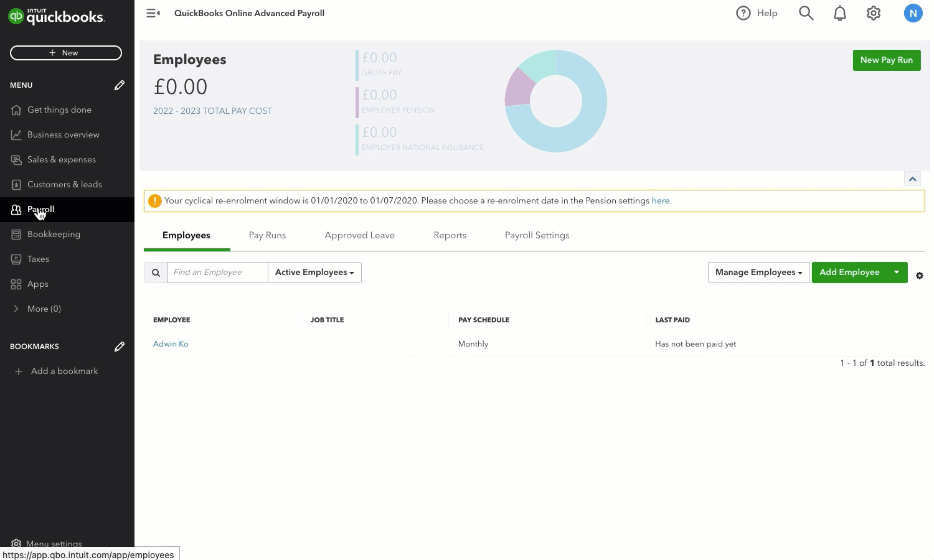Click the Customers & leads icon
This screenshot has height=560, width=934.
tap(16, 185)
